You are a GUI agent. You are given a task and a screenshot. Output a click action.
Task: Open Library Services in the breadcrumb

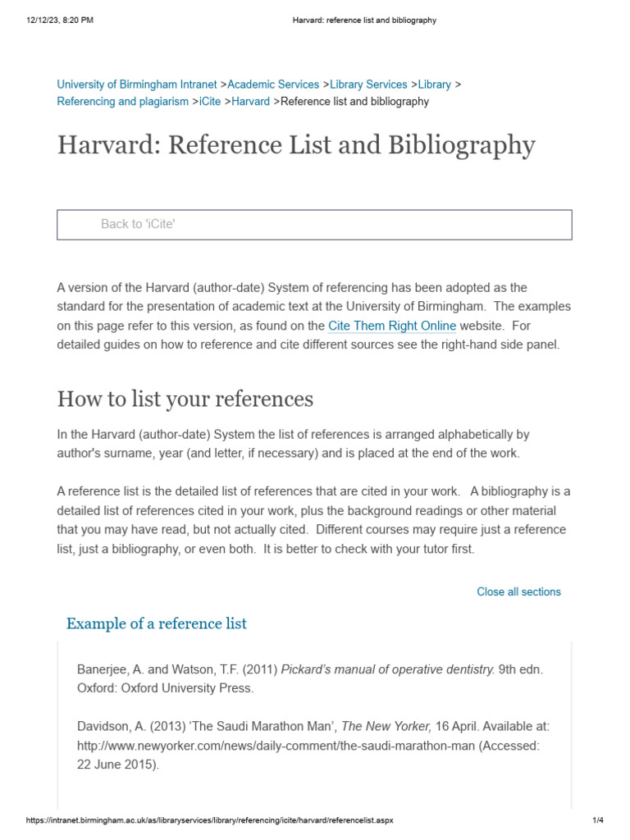pyautogui.click(x=368, y=84)
